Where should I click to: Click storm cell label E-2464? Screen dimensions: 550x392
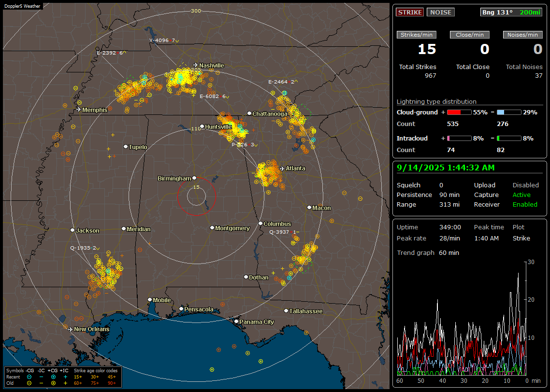point(283,82)
